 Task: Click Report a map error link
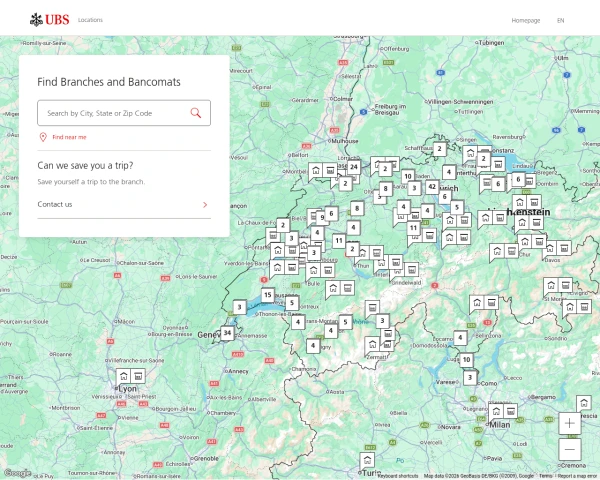click(x=577, y=476)
